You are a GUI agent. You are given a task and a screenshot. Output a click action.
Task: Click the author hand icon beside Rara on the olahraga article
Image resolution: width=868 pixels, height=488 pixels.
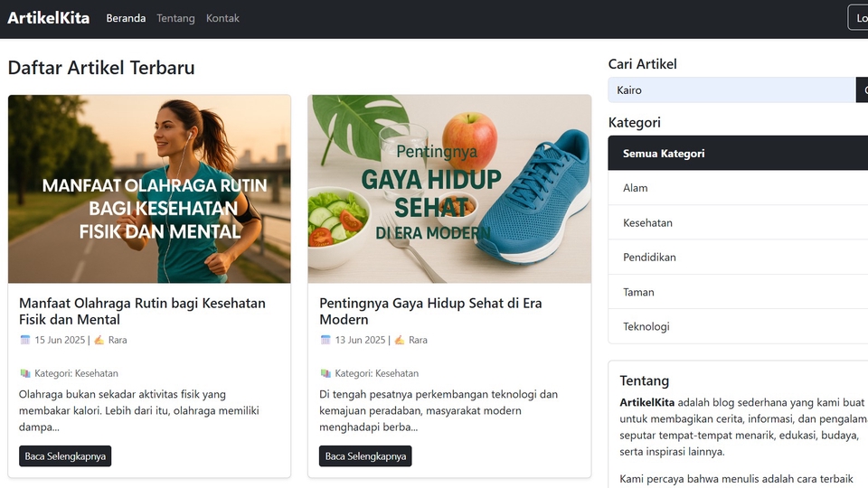click(x=99, y=340)
